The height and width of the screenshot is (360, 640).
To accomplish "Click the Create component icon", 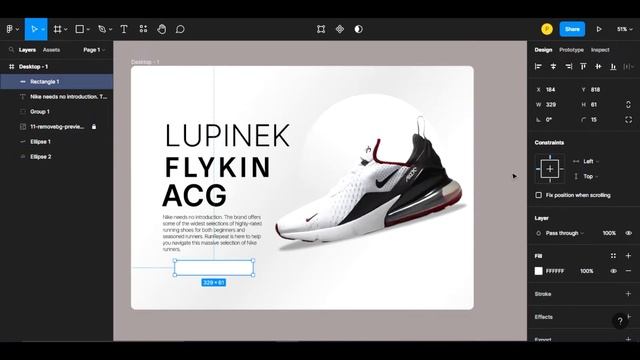I will pos(340,29).
